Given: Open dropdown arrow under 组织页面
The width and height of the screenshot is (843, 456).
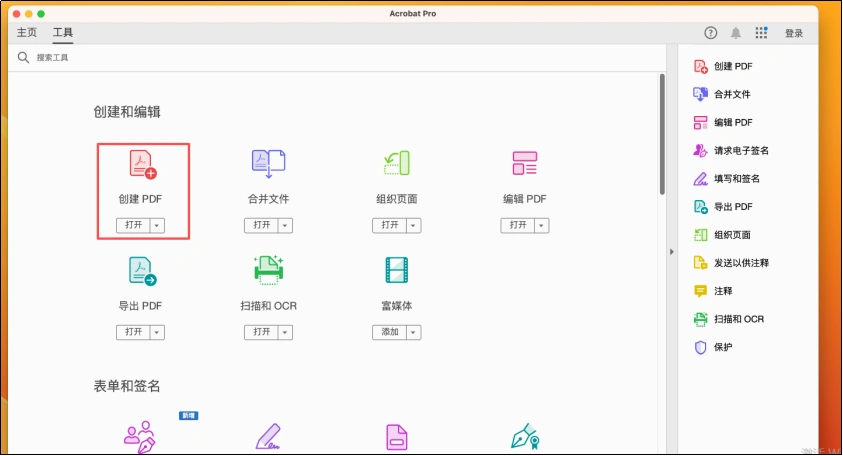Looking at the screenshot, I should pos(413,225).
